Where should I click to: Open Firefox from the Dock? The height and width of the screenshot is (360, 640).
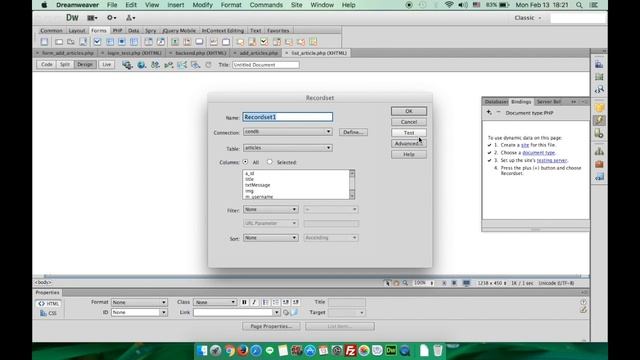(x=243, y=351)
